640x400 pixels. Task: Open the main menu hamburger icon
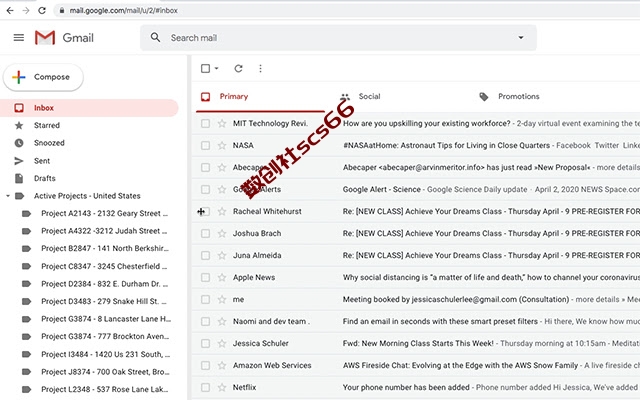pos(19,38)
